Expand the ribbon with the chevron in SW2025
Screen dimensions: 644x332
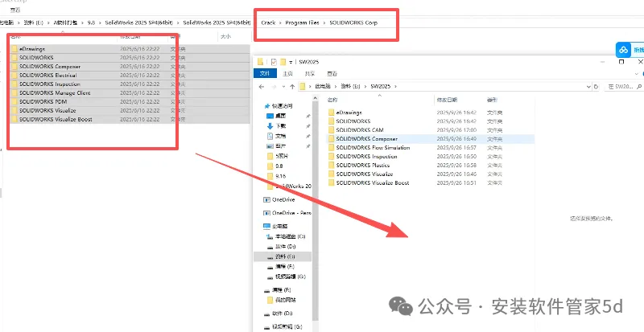coord(637,74)
